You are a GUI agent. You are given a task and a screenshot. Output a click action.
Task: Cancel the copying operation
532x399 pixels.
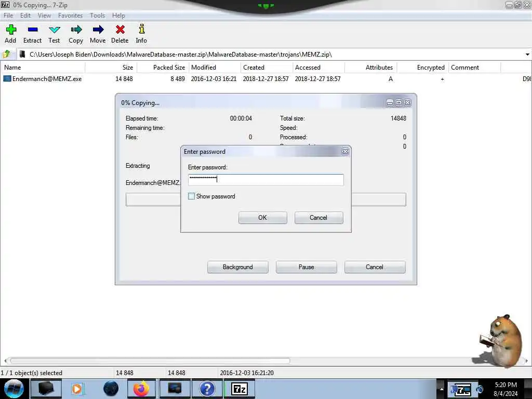tap(375, 267)
